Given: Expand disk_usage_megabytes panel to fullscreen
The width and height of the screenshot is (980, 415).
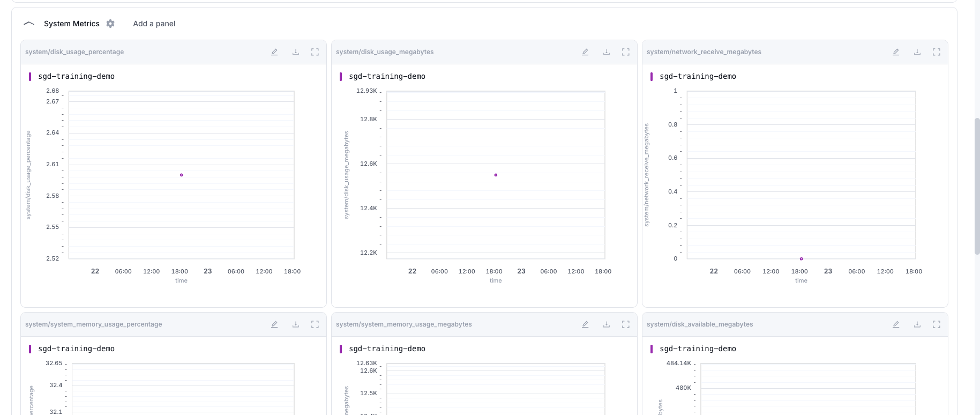Looking at the screenshot, I should pyautogui.click(x=626, y=52).
